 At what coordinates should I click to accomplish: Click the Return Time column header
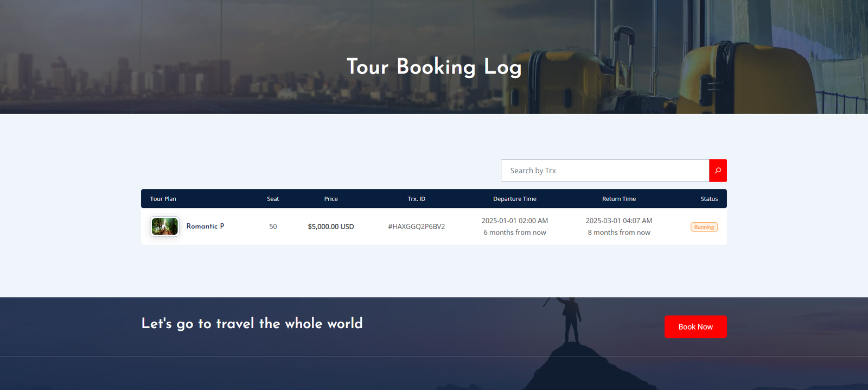(619, 199)
